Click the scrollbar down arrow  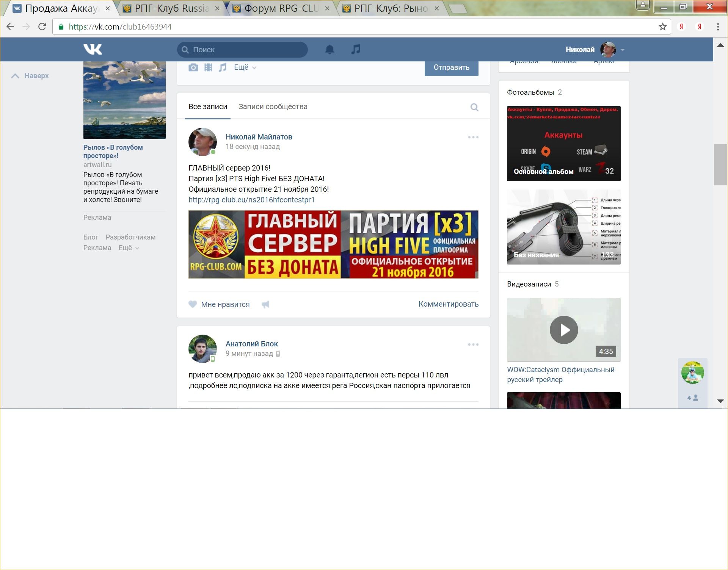coord(720,401)
